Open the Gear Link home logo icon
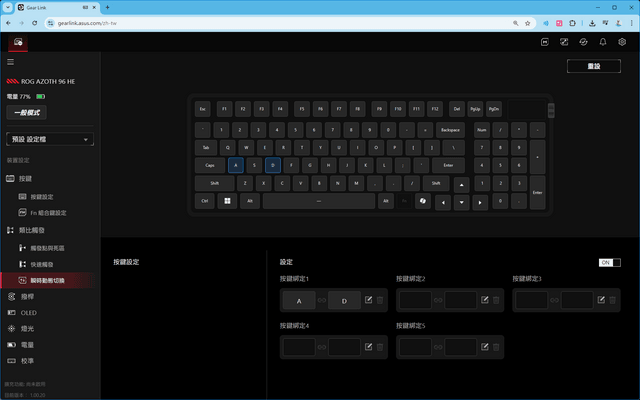The height and width of the screenshot is (400, 640). (x=18, y=42)
